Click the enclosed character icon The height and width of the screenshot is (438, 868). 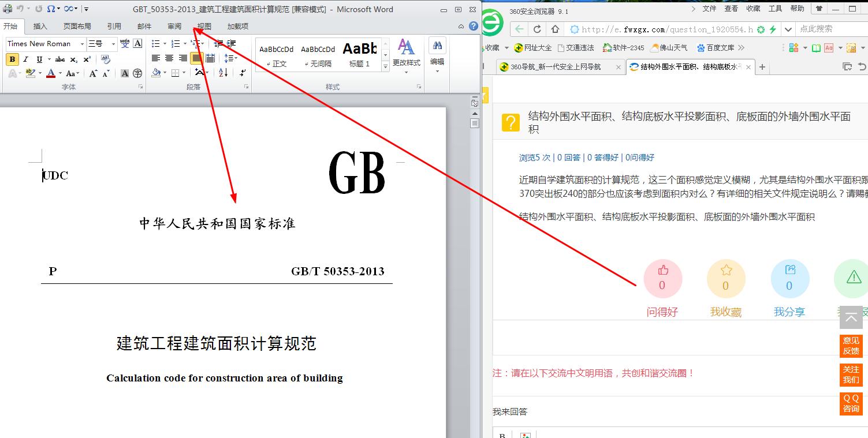(x=137, y=73)
